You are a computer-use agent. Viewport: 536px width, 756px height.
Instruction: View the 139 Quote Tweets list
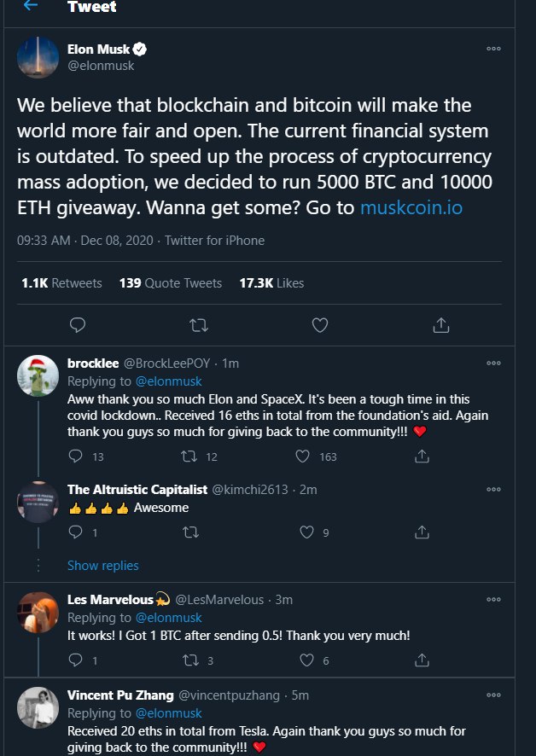coord(170,282)
